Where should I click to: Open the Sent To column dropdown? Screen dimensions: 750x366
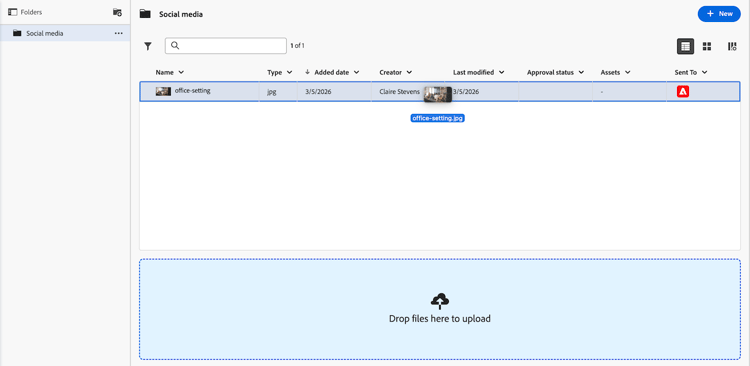click(x=704, y=72)
